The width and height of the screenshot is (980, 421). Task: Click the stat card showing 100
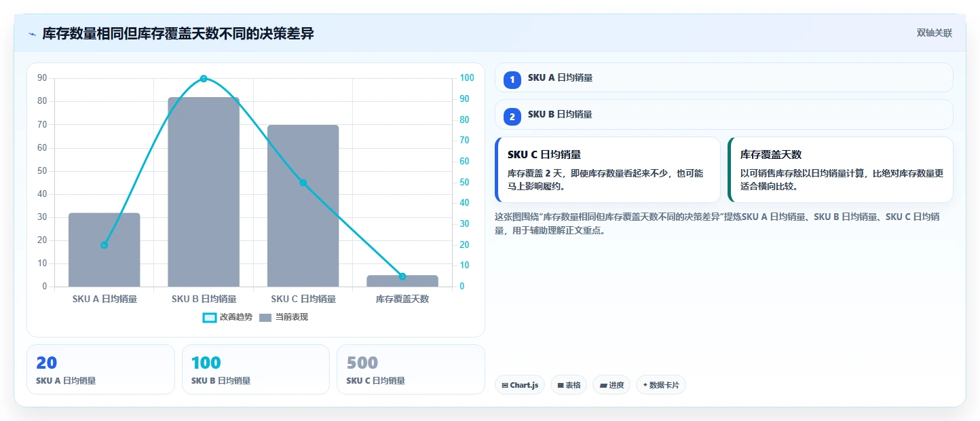256,369
